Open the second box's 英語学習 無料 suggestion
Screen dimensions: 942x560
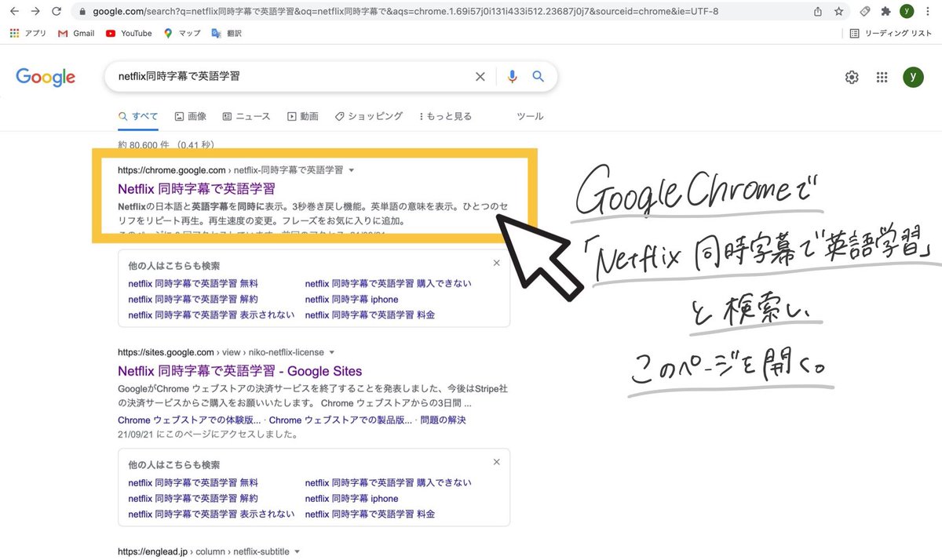click(193, 482)
